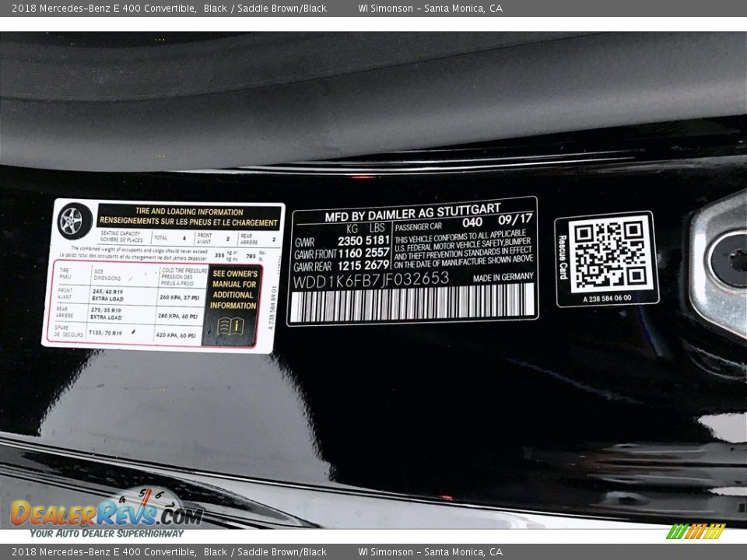The image size is (747, 560).
Task: Click 'Black / Saddle Brown/Black' in top caption
Action: [265, 8]
